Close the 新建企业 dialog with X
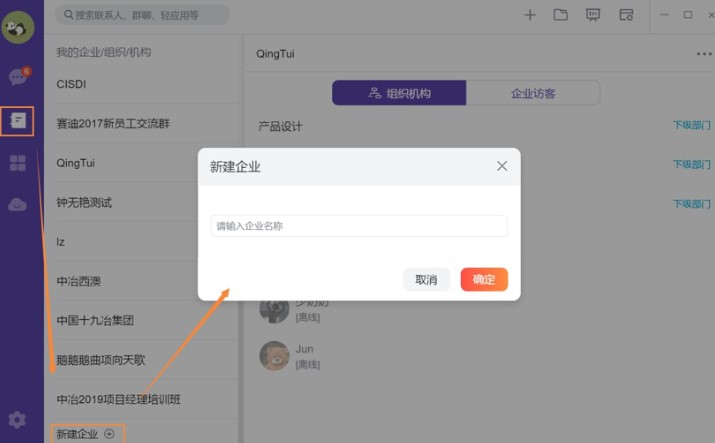 (x=502, y=166)
